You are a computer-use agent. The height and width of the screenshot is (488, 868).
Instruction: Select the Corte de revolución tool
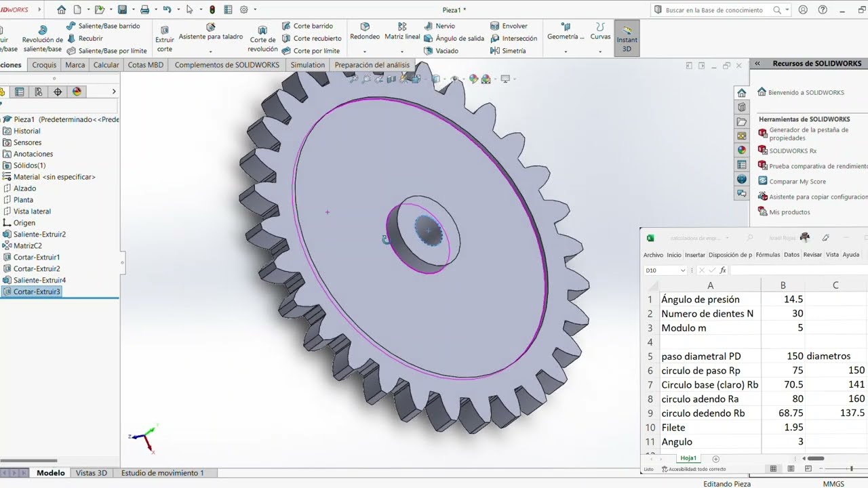(x=262, y=39)
